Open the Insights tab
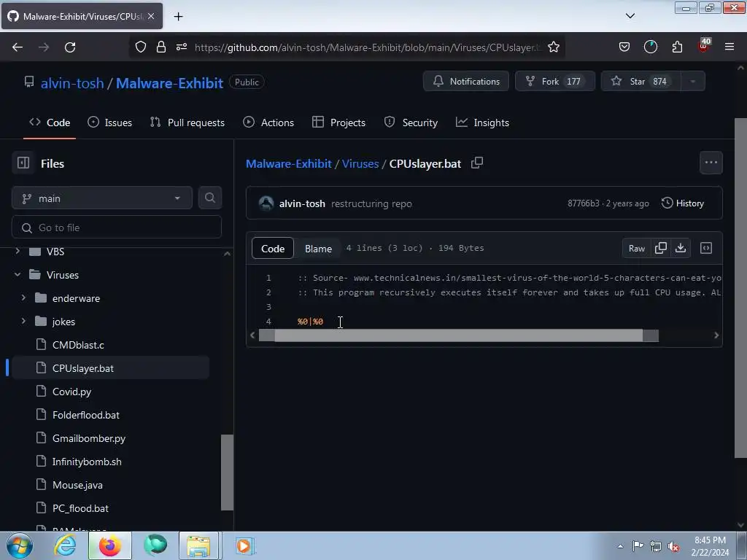Viewport: 747px width, 560px height. click(483, 122)
